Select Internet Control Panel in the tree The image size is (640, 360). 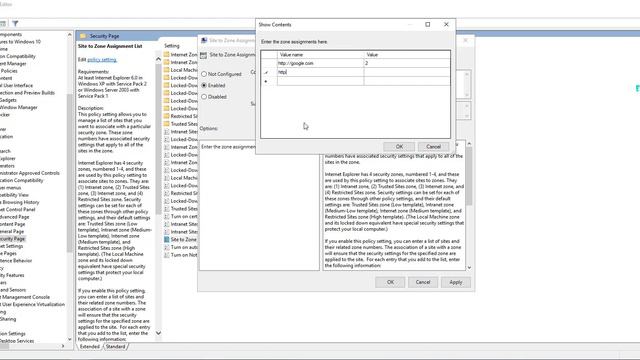tap(18, 209)
